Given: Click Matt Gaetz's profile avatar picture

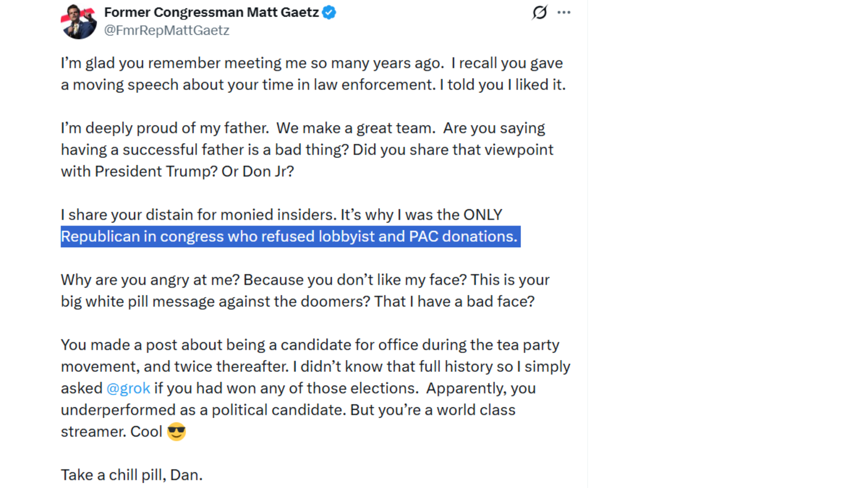Looking at the screenshot, I should point(79,22).
